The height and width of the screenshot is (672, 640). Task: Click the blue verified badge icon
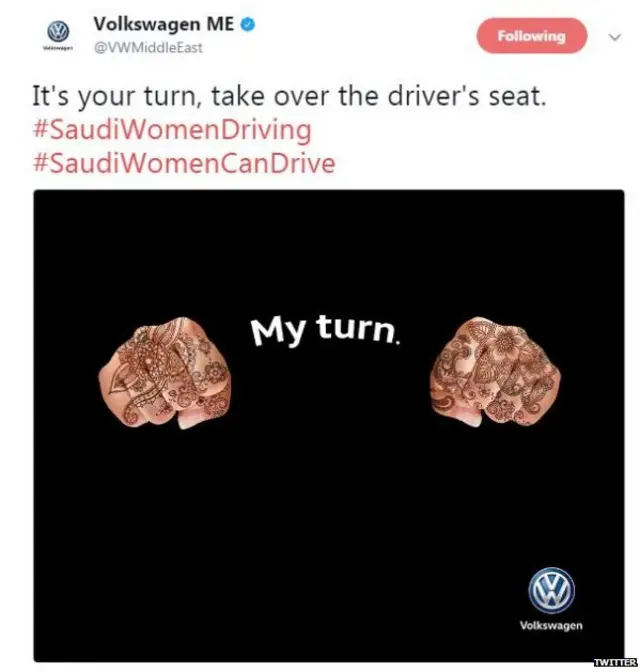248,25
